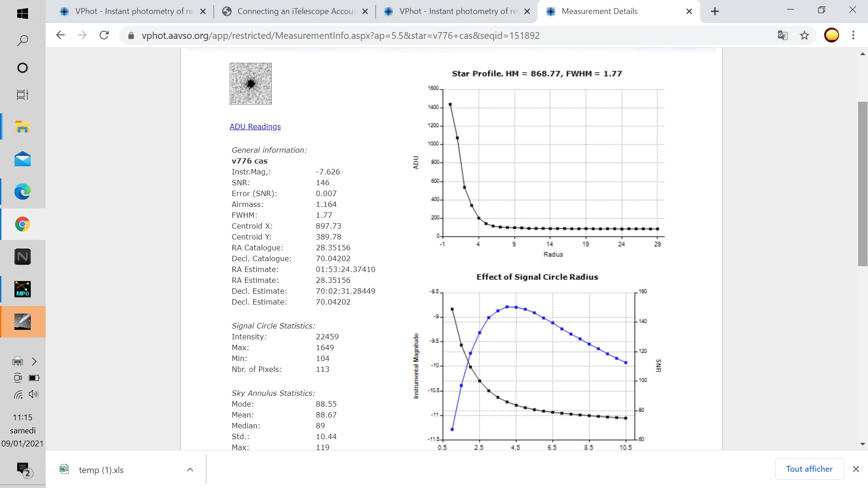Expand temp (1).xls download options chevron
Screen dimensions: 868x488
[x=190, y=470]
